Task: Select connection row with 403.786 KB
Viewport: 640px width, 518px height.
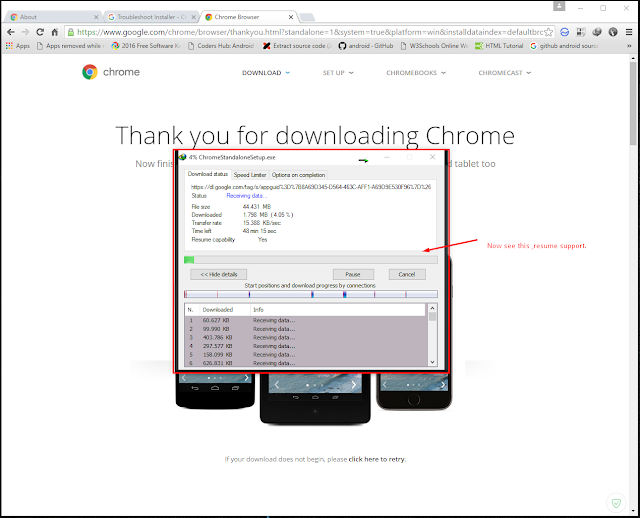Action: 305,338
